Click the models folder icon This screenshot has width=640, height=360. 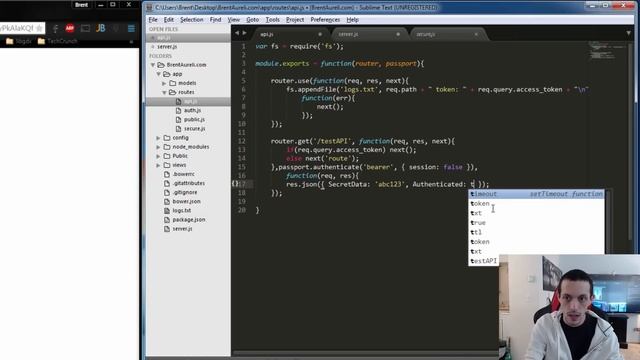click(173, 83)
